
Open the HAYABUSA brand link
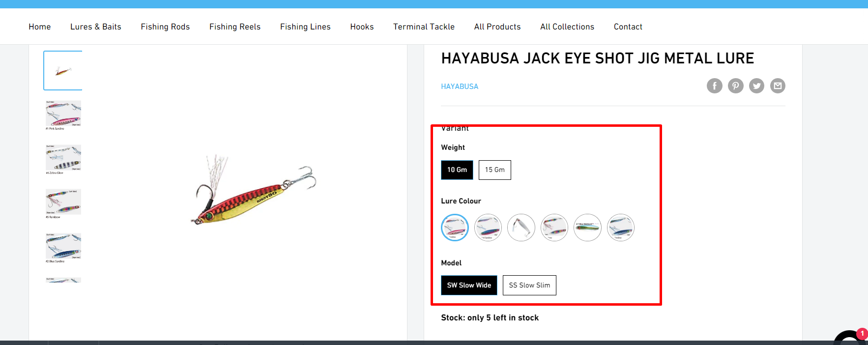460,86
